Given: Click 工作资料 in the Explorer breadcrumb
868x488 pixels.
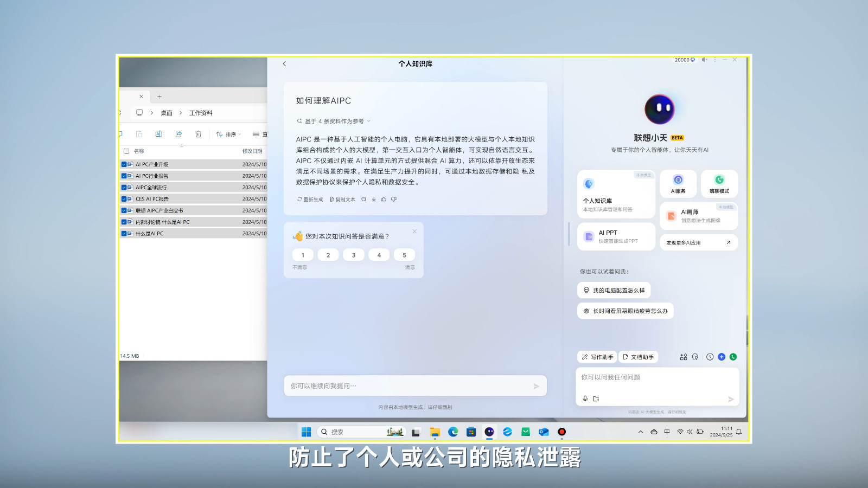Looking at the screenshot, I should tap(201, 113).
